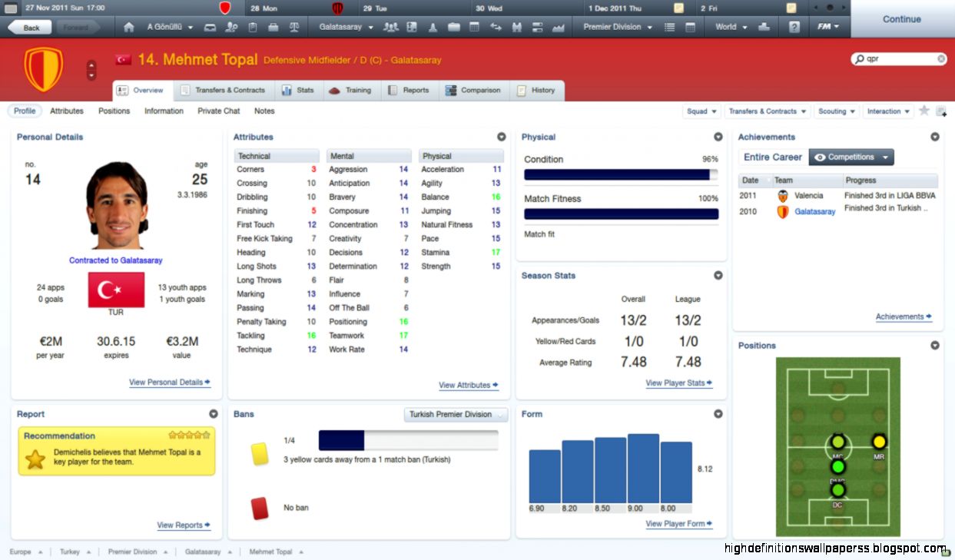Open the Premier Division dropdown

tap(618, 27)
